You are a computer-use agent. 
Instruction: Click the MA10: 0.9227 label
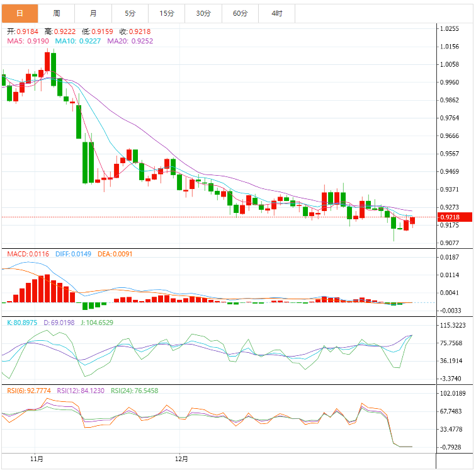77,41
